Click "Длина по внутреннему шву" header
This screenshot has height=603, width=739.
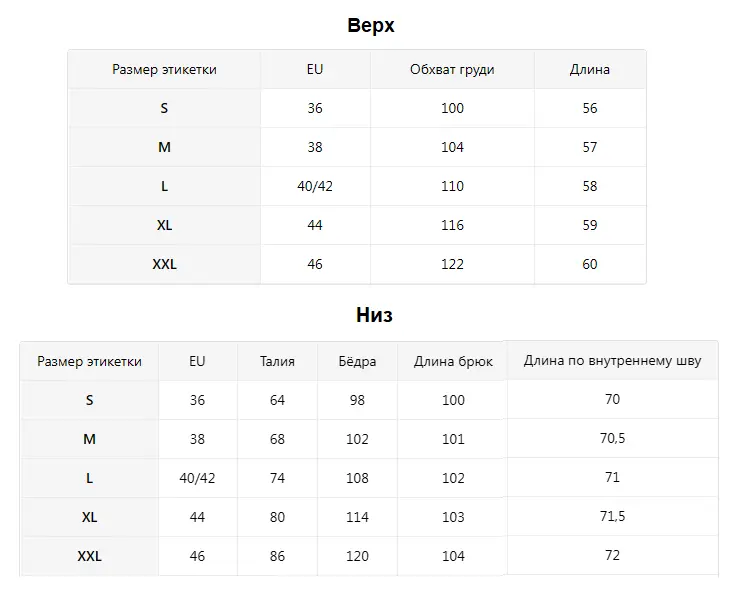point(612,360)
